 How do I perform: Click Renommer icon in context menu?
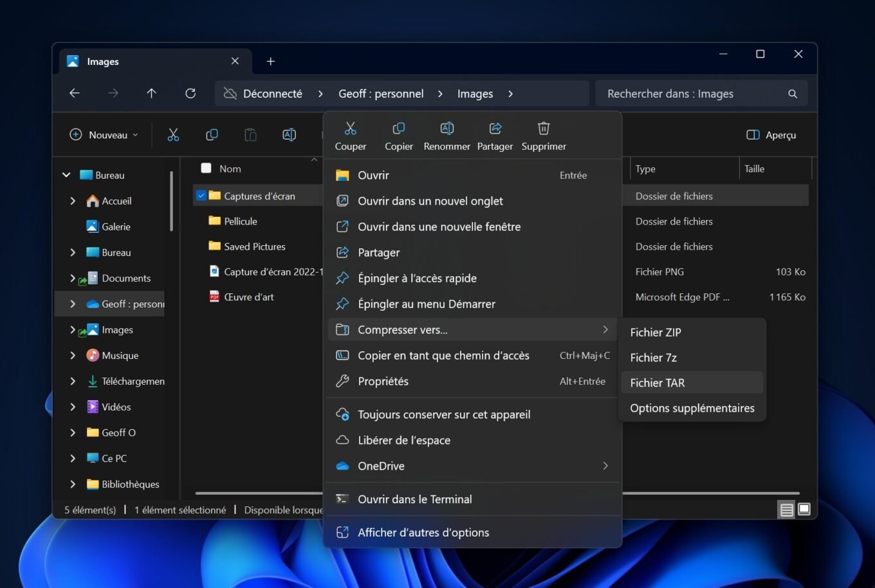[x=447, y=128]
